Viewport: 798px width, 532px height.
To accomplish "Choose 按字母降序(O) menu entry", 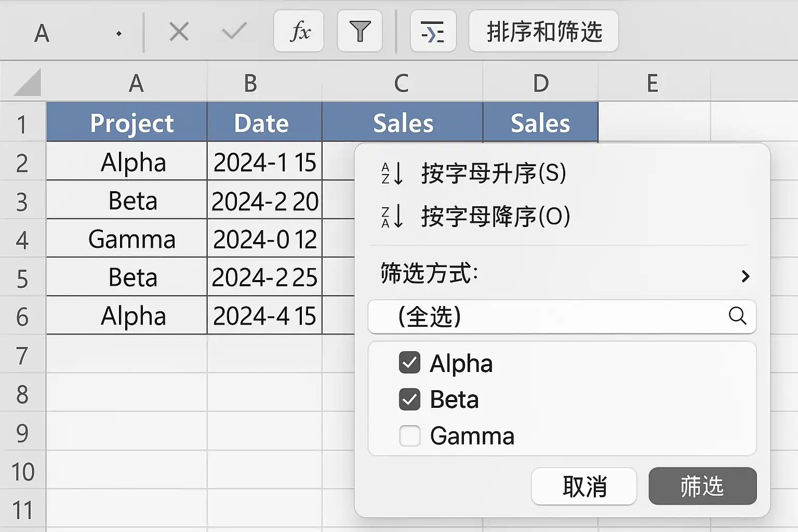I will [475, 217].
